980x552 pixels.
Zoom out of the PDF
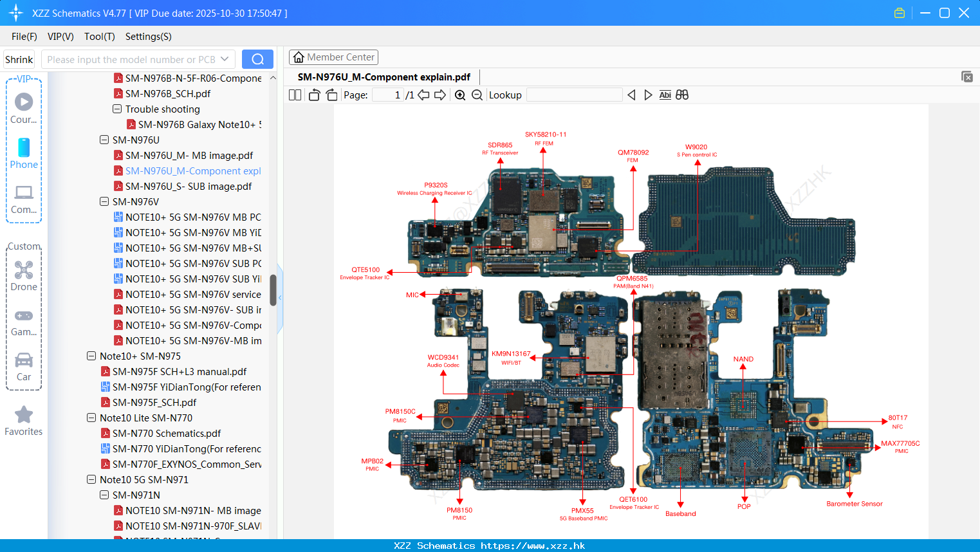(477, 95)
